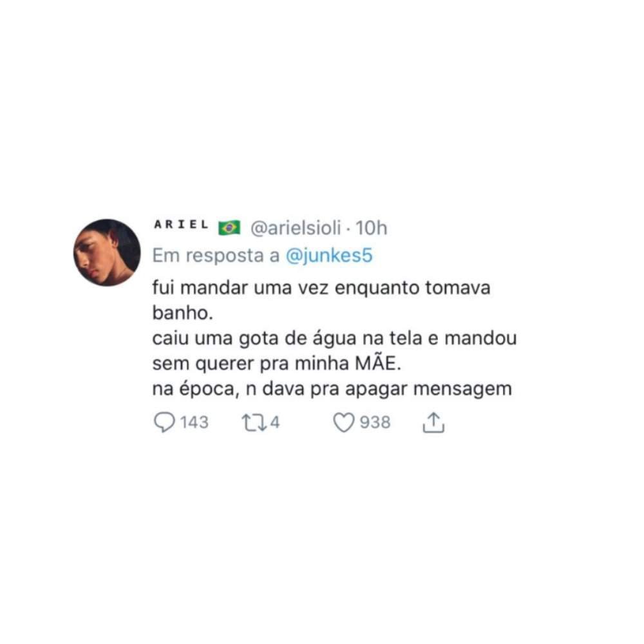Click the line 'fui mandar uma vez enquanto tomava'
The image size is (644, 644).
321,287
